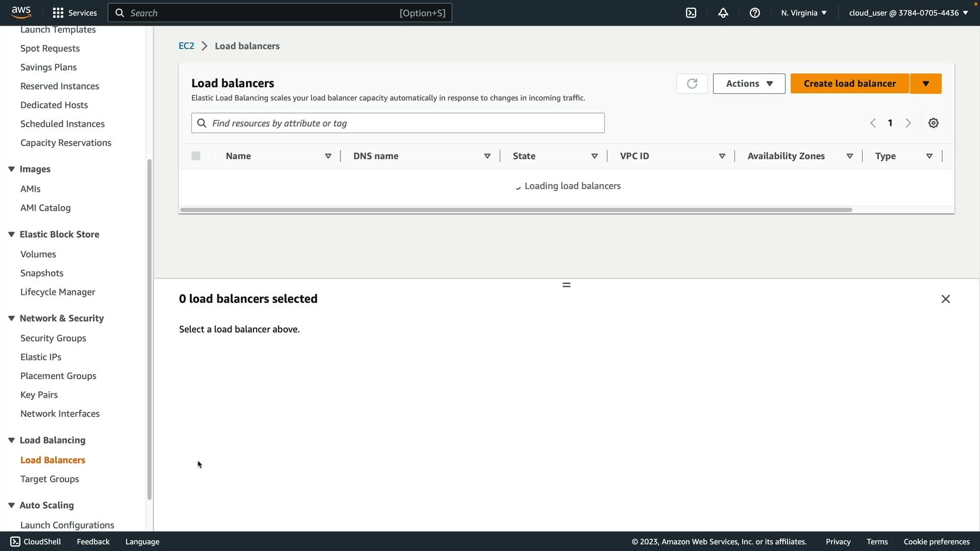Collapse the Elastic Block Store section
Image resolution: width=980 pixels, height=551 pixels.
(x=11, y=234)
